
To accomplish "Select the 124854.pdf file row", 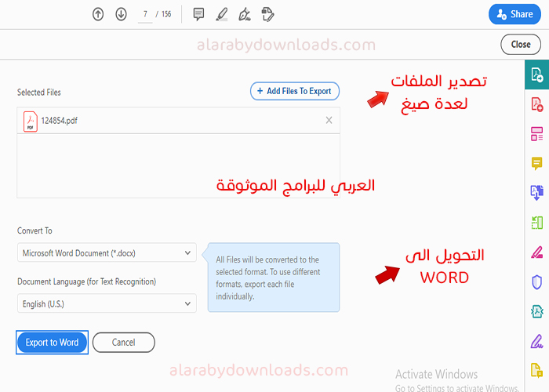I will tap(178, 121).
